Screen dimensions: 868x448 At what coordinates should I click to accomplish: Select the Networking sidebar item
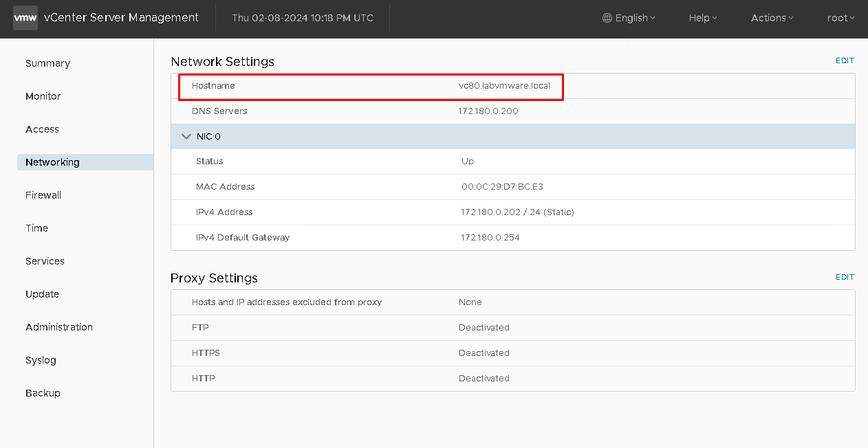(x=85, y=162)
